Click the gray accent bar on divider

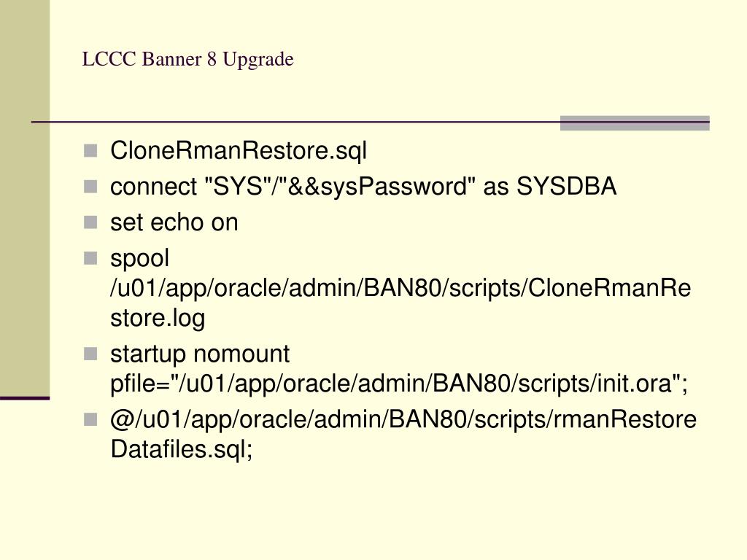[635, 122]
